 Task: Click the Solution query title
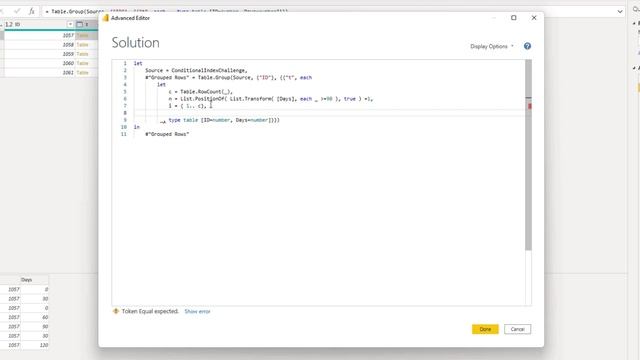[x=136, y=42]
